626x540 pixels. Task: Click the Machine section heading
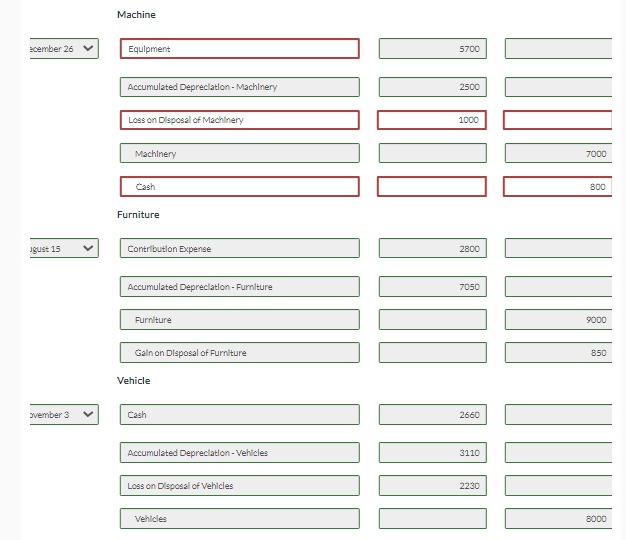point(136,15)
